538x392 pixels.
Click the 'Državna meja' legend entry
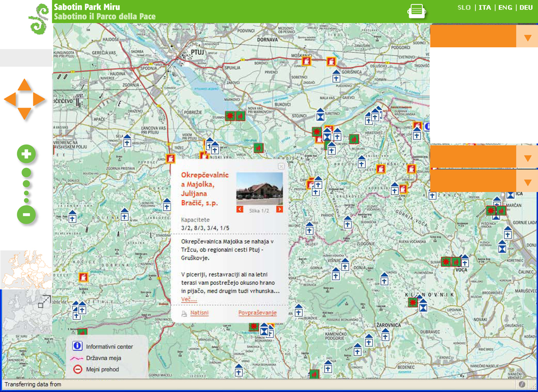point(96,358)
